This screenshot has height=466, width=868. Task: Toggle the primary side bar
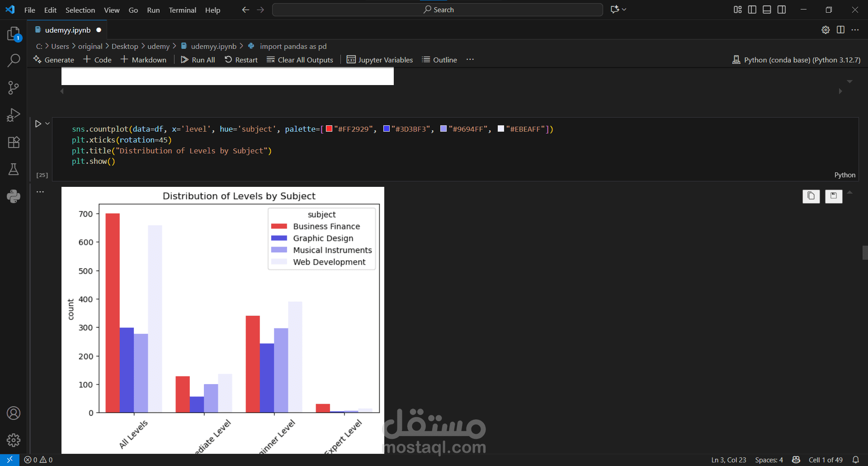pos(752,10)
